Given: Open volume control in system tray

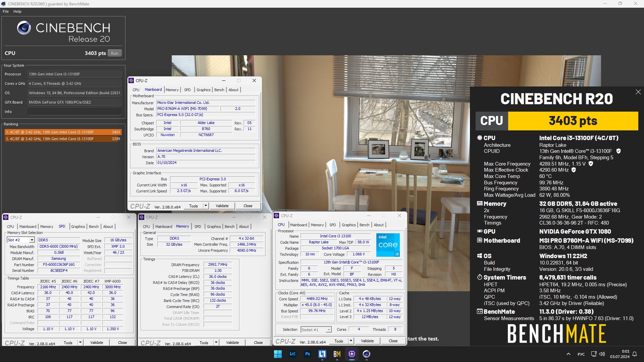Looking at the screenshot, I should click(x=602, y=354).
